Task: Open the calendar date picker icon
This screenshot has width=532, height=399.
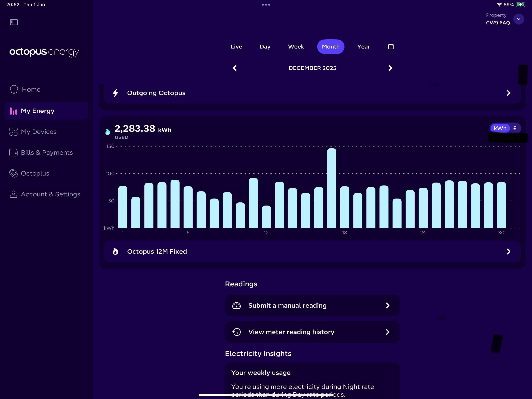Action: tap(391, 47)
